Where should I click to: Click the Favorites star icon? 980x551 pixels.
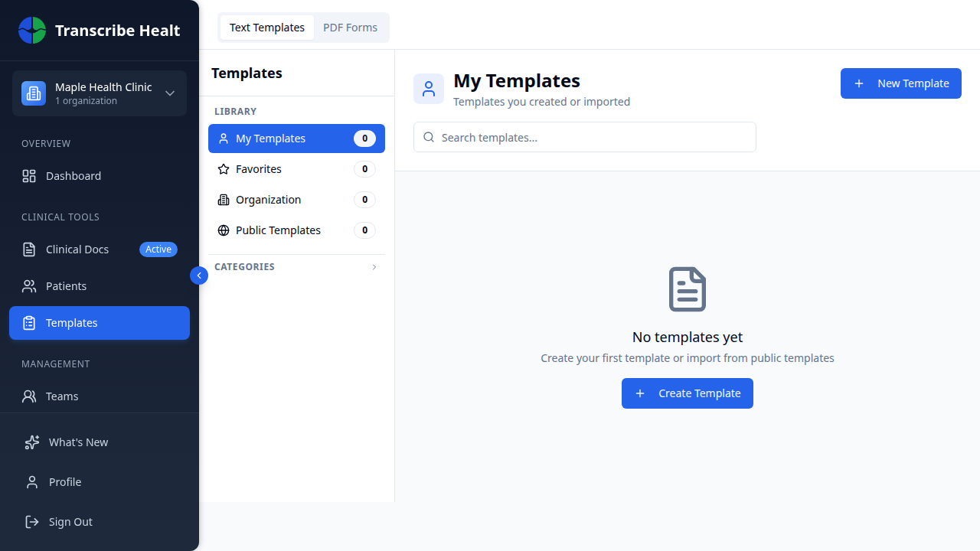(x=224, y=168)
